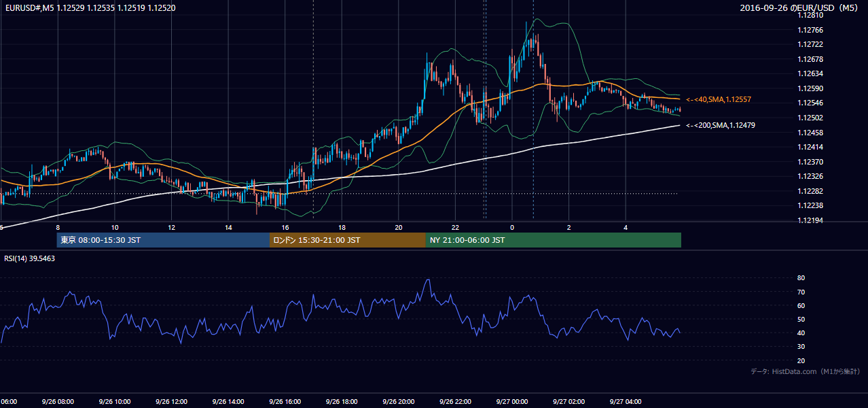The width and height of the screenshot is (868, 408).
Task: Click the London session bar ロンドン 15:30-21:00 JST
Action: (x=348, y=240)
